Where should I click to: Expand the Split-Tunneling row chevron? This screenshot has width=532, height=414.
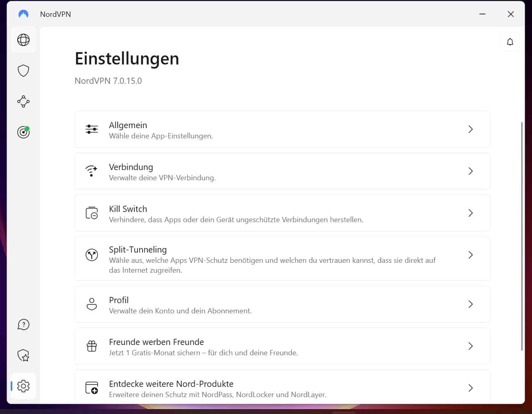(470, 255)
